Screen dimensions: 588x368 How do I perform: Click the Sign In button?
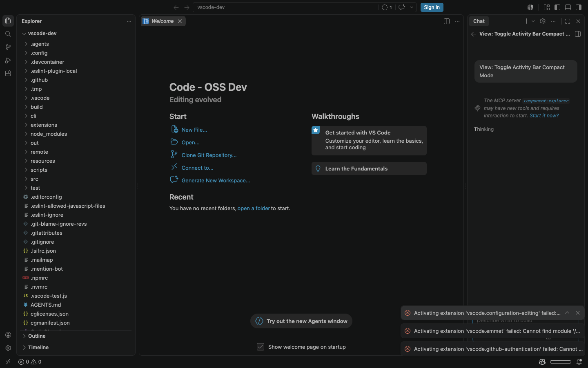(432, 7)
